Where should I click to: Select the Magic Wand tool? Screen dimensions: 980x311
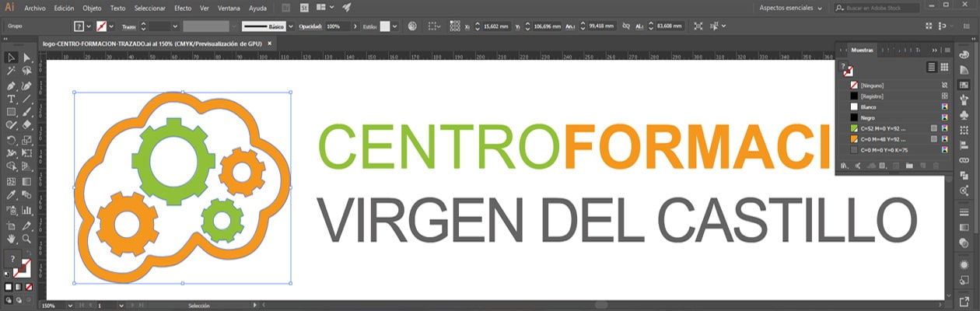click(12, 72)
